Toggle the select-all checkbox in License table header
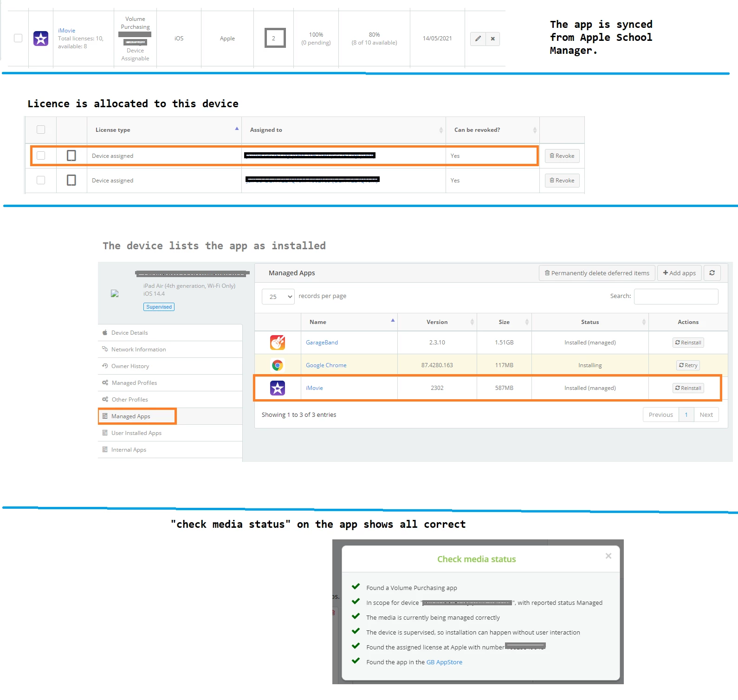Viewport: 738px width, 700px height. point(41,130)
